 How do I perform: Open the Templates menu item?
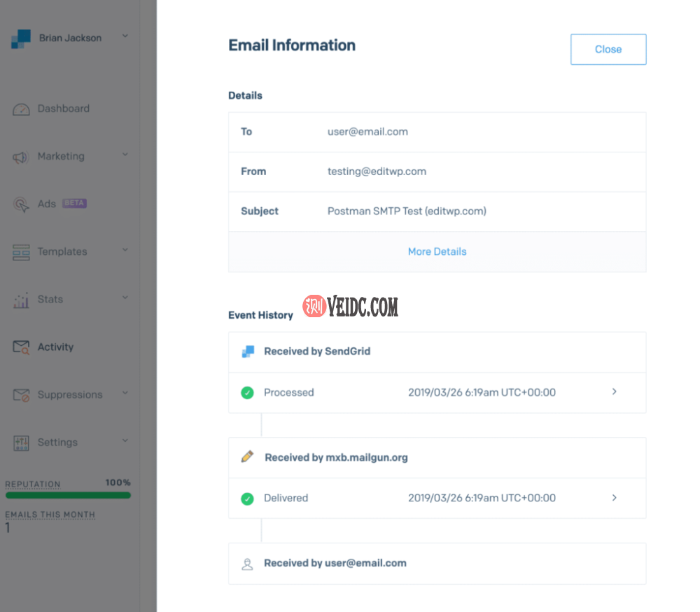pyautogui.click(x=62, y=252)
